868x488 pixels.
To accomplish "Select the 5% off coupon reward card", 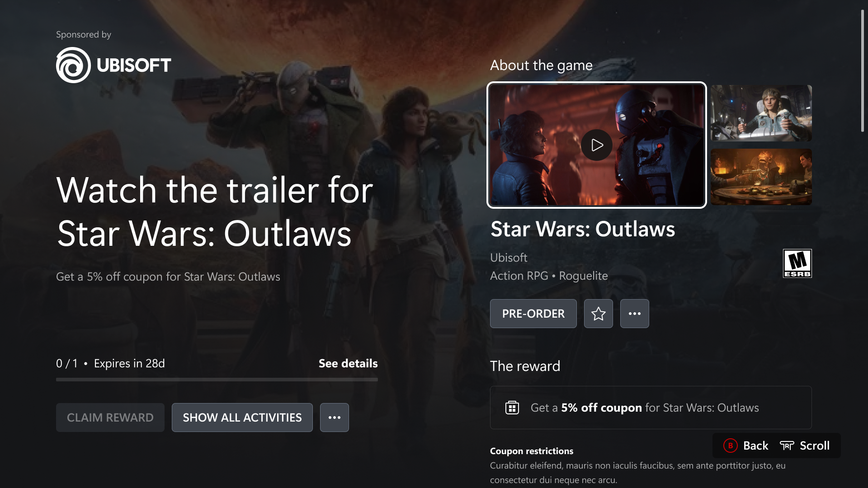I will [651, 408].
